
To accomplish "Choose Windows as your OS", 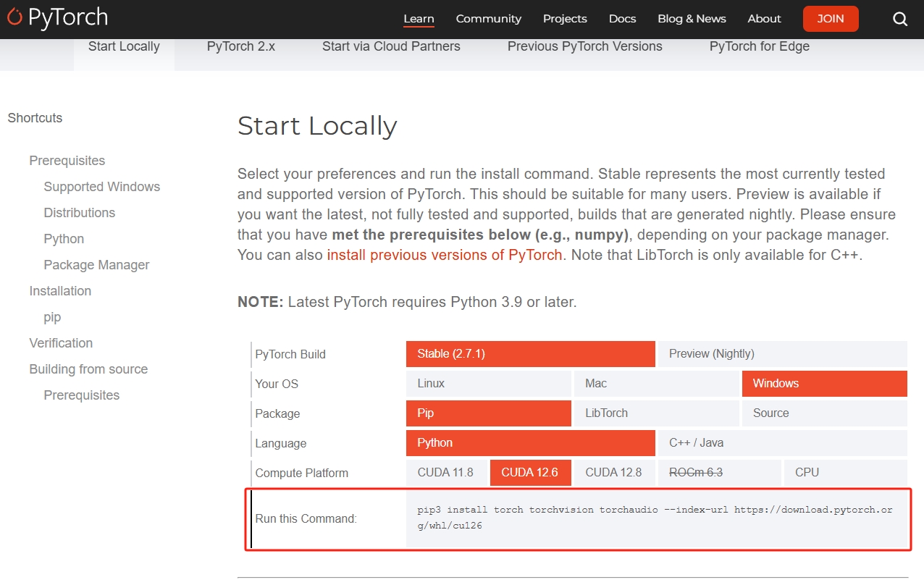I will (825, 384).
